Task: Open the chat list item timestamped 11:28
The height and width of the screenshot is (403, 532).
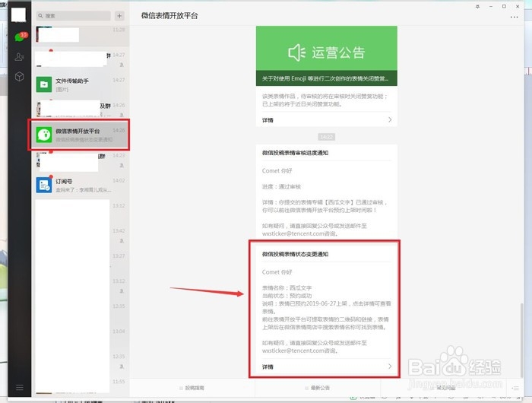Action: (81, 35)
